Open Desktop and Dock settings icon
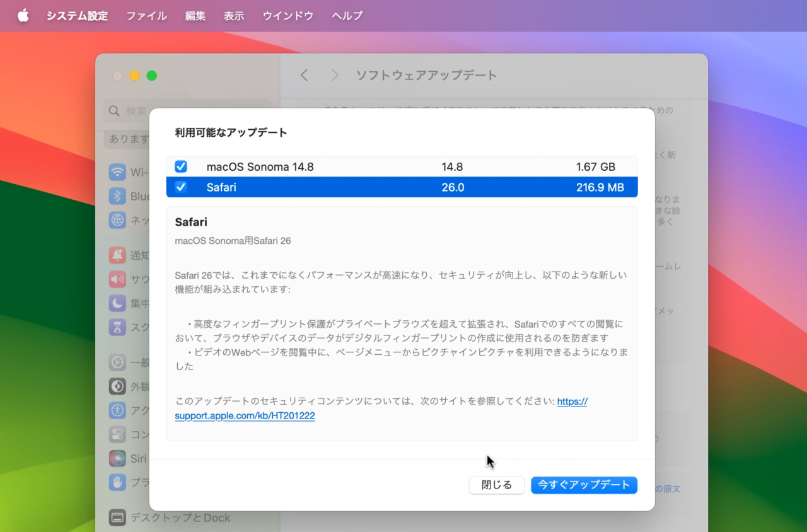Viewport: 807px width, 532px height. click(x=117, y=517)
